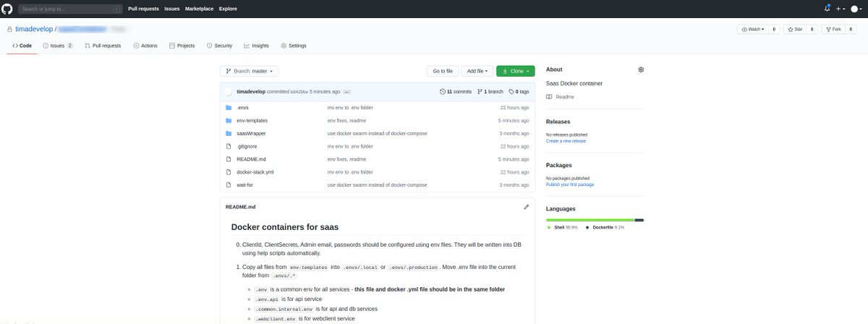Click the folder icon beside saasWrapper
Viewport: 868px width, 324px height.
229,133
